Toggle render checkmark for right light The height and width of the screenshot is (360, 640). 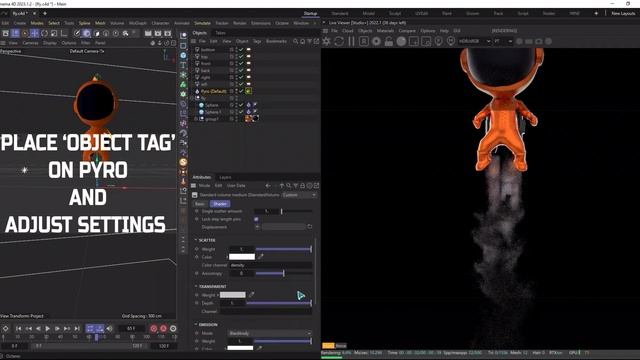pyautogui.click(x=241, y=77)
